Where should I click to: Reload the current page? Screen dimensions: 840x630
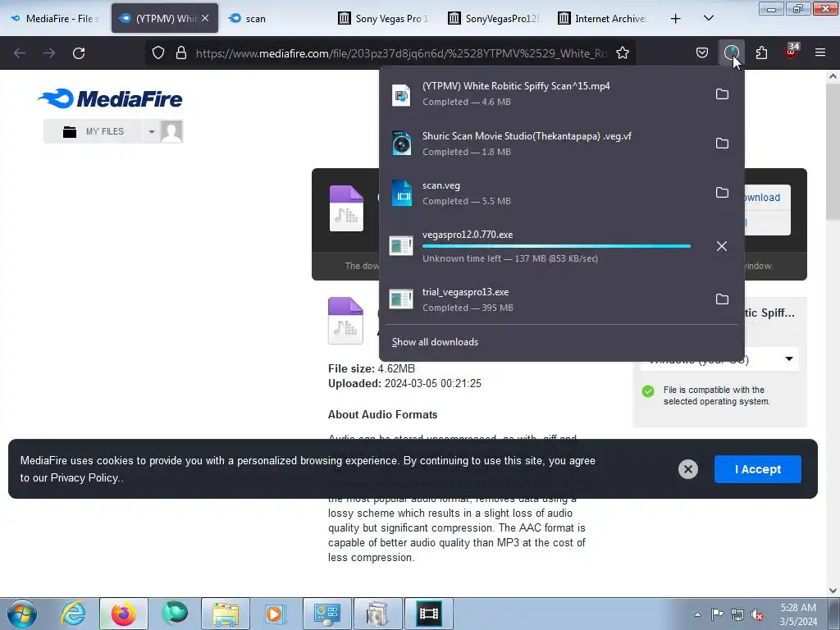(79, 53)
